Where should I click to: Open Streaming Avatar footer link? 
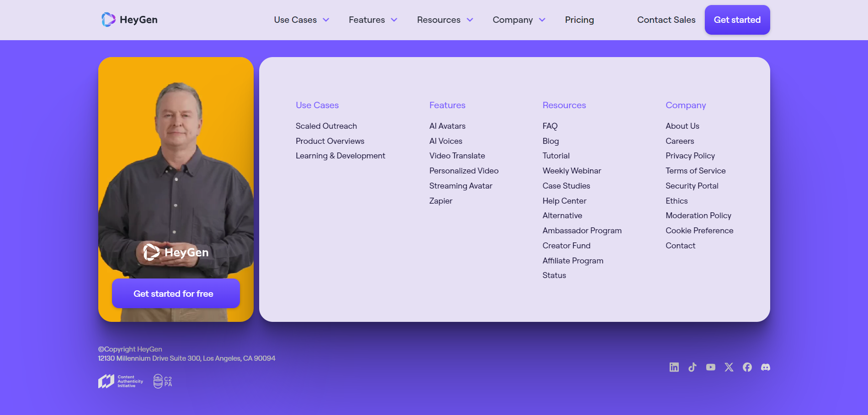coord(461,186)
